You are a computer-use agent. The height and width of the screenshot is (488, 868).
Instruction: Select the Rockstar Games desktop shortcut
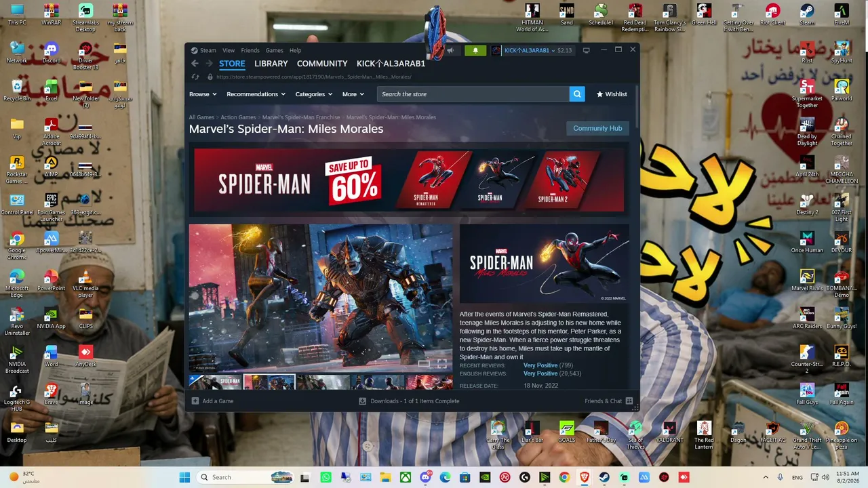[17, 171]
